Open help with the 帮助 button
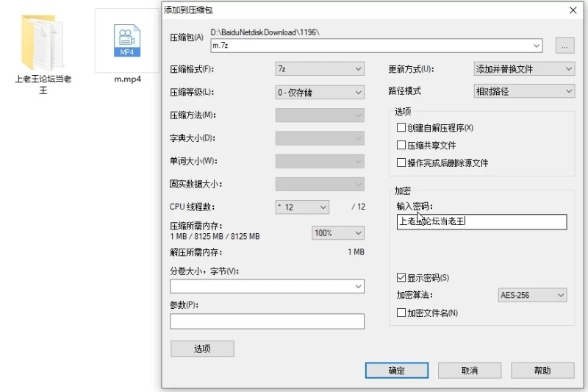This screenshot has width=588, height=392. click(x=542, y=371)
